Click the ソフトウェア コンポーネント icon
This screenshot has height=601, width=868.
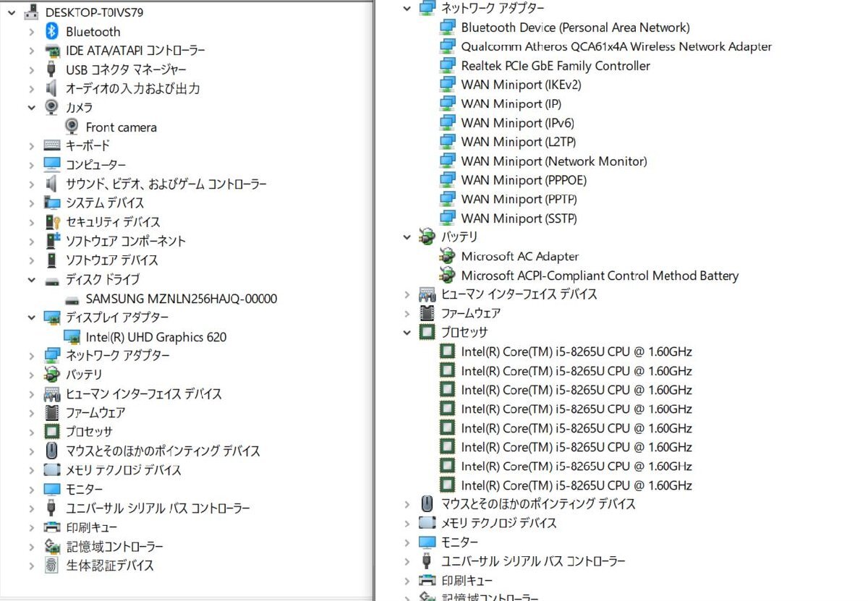click(51, 241)
